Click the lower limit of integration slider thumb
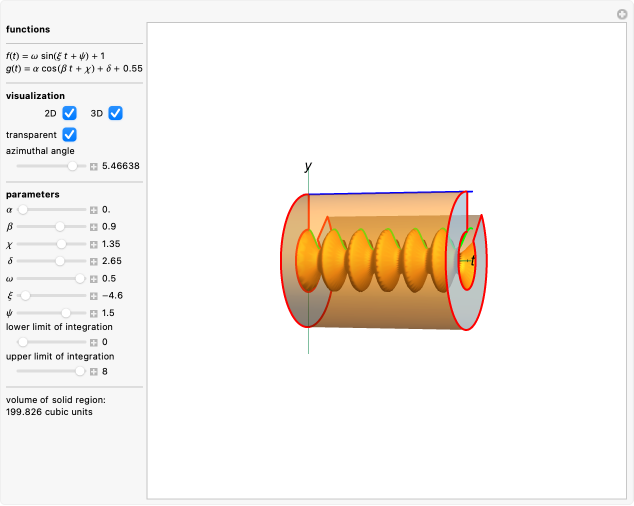The image size is (634, 506). pos(23,342)
